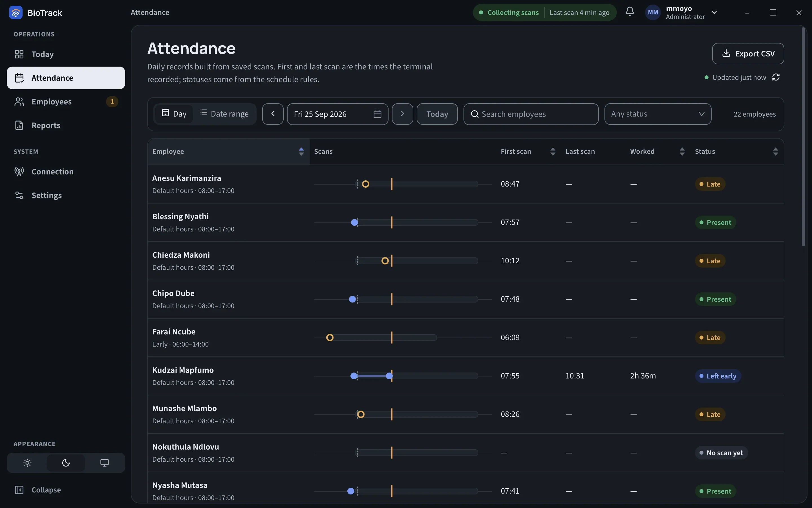Click the 10:12 first scan time

510,261
